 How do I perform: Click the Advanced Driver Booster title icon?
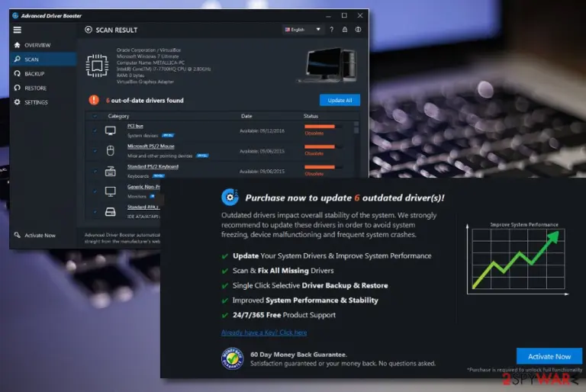pyautogui.click(x=15, y=16)
